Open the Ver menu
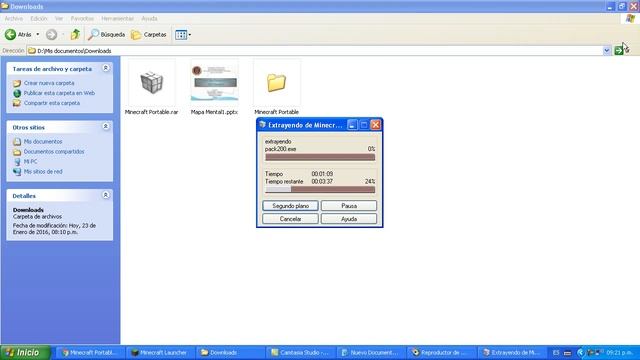 pos(59,18)
